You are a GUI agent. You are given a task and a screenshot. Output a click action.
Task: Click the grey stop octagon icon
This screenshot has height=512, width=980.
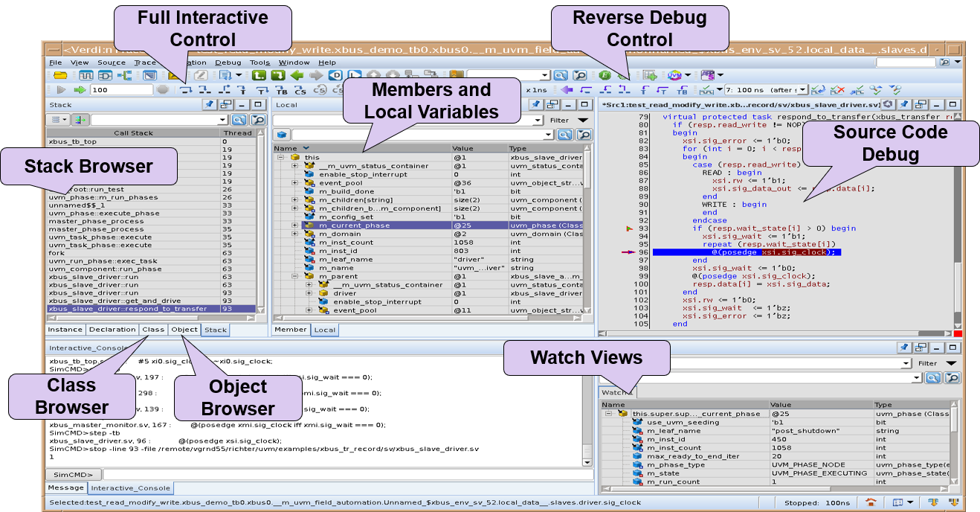[163, 90]
